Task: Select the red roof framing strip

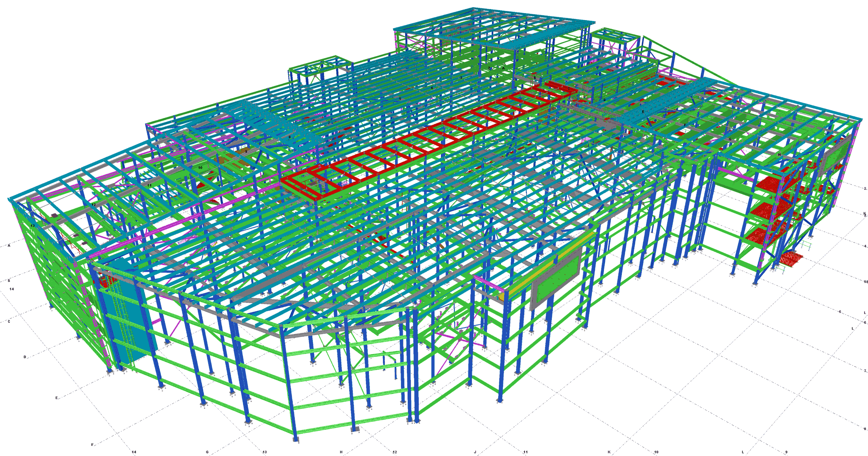Action: pyautogui.click(x=429, y=140)
